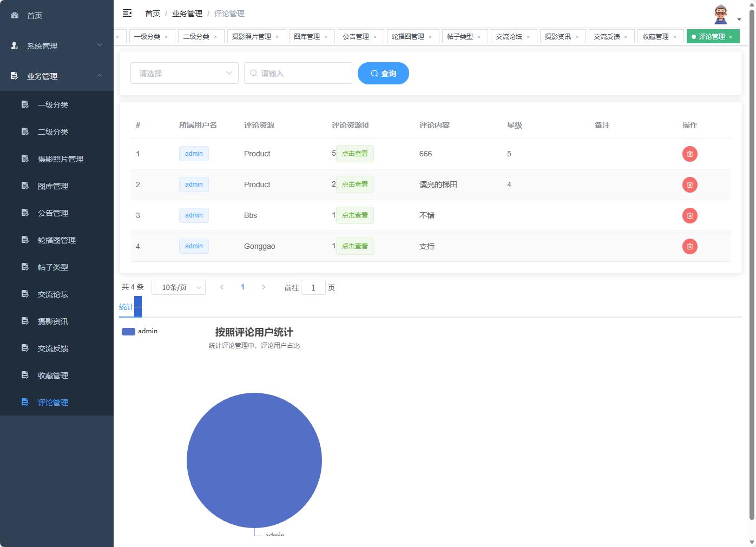Select the 首页 dashboard icon in the sidebar
This screenshot has height=547, width=756.
[14, 15]
